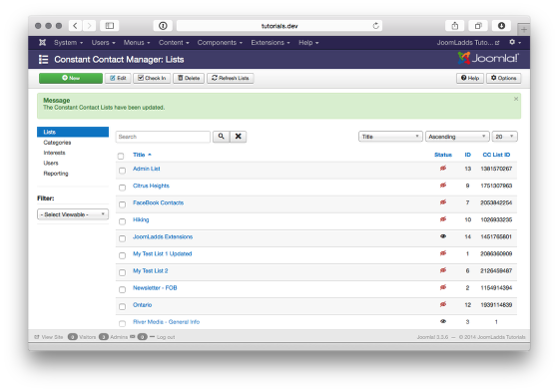The width and height of the screenshot is (559, 392).
Task: Check the checkbox for My Test List 1 Updated
Action: [x=122, y=255]
